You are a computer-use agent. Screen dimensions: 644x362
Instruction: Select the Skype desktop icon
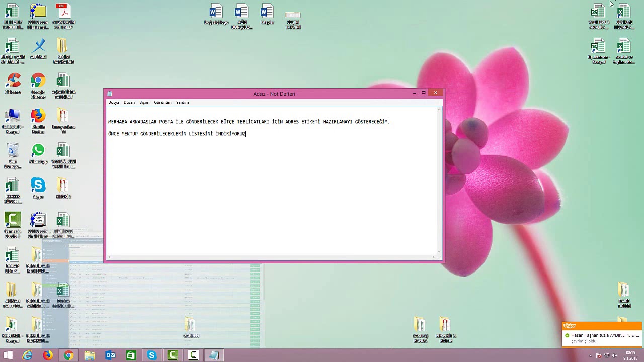tap(38, 188)
